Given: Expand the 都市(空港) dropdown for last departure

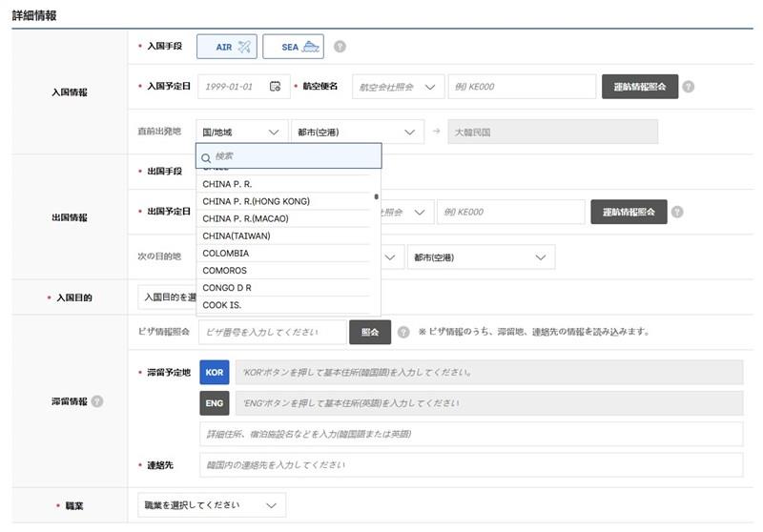Looking at the screenshot, I should (357, 133).
